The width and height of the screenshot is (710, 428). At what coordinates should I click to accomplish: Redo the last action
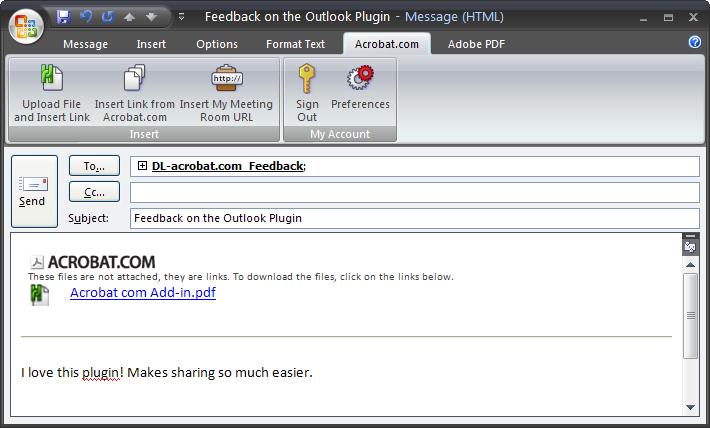point(107,17)
